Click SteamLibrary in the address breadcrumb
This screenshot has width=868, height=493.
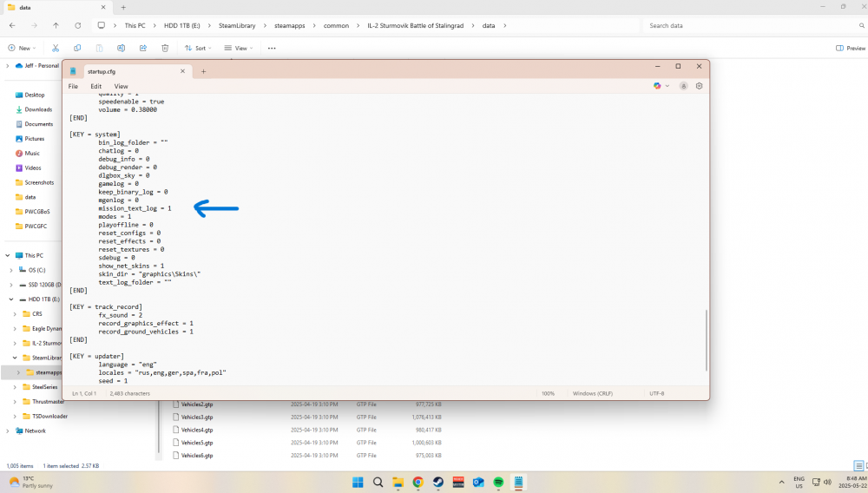pyautogui.click(x=237, y=25)
